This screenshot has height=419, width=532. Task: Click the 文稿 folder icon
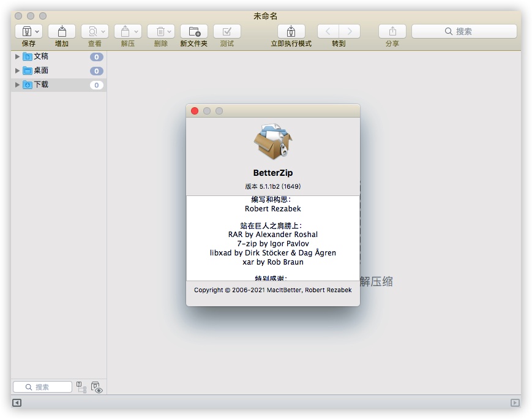(x=28, y=57)
